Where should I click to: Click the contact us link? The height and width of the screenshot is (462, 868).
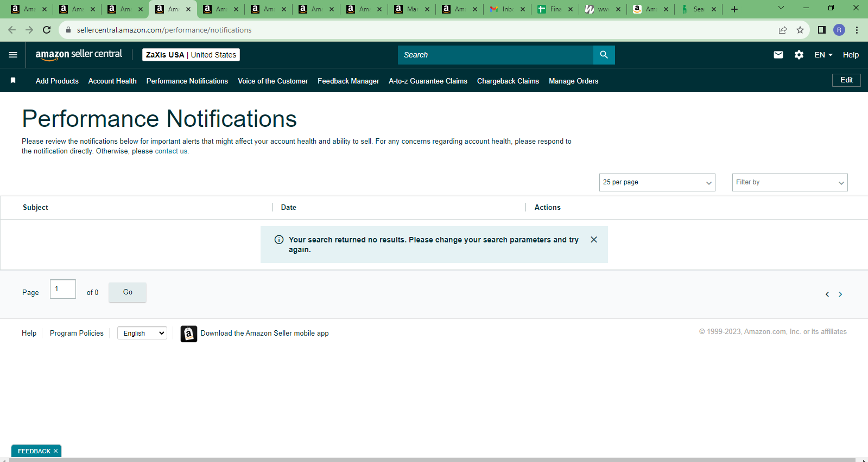(171, 151)
